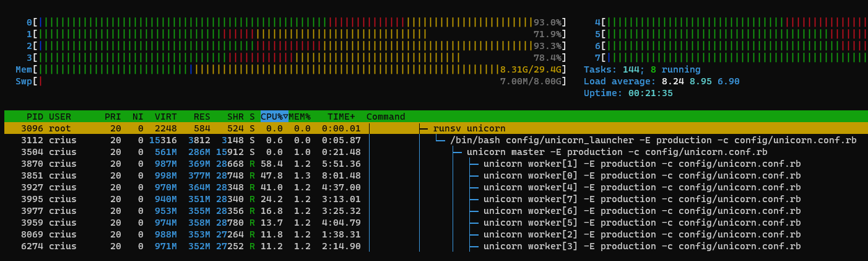Image resolution: width=868 pixels, height=261 pixels.
Task: Click the Command column header
Action: pos(386,117)
